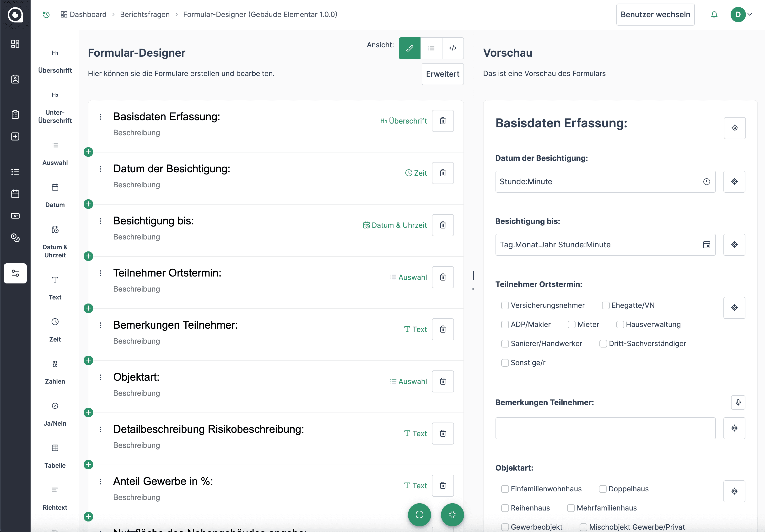Collapse preview panel with divider arrow
765x532 pixels.
coord(473,289)
